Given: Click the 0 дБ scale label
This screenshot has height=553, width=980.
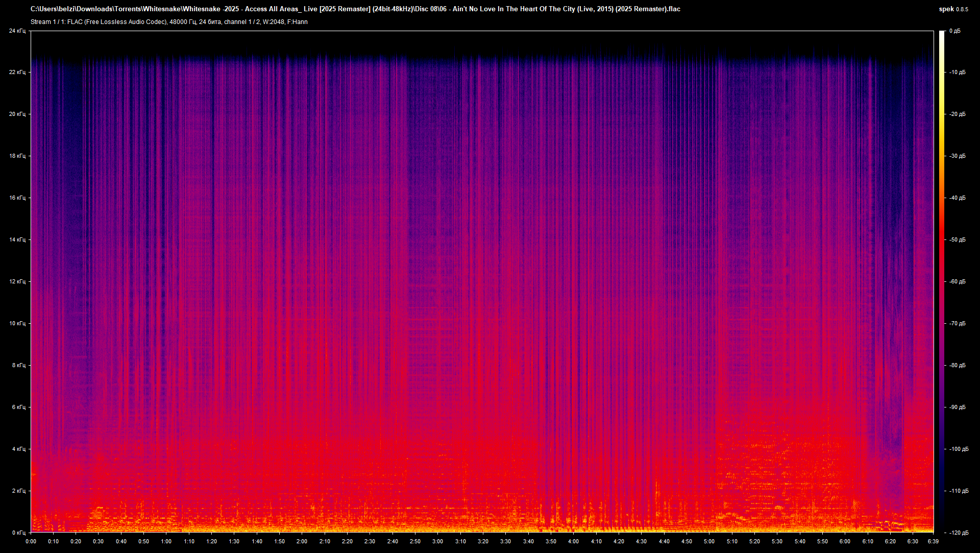Looking at the screenshot, I should (955, 31).
